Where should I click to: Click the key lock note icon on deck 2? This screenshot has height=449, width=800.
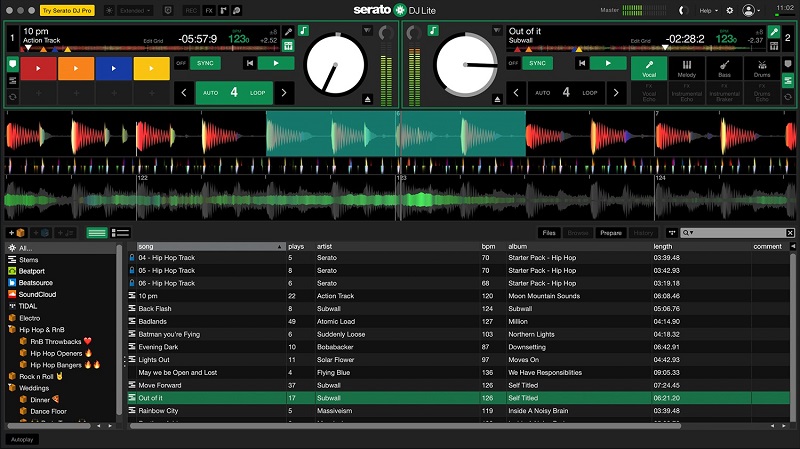tap(433, 31)
